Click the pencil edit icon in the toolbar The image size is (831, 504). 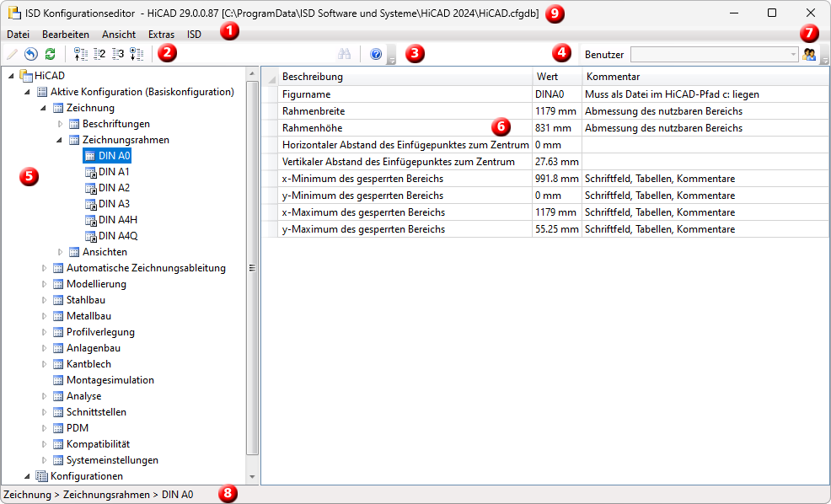pos(12,54)
